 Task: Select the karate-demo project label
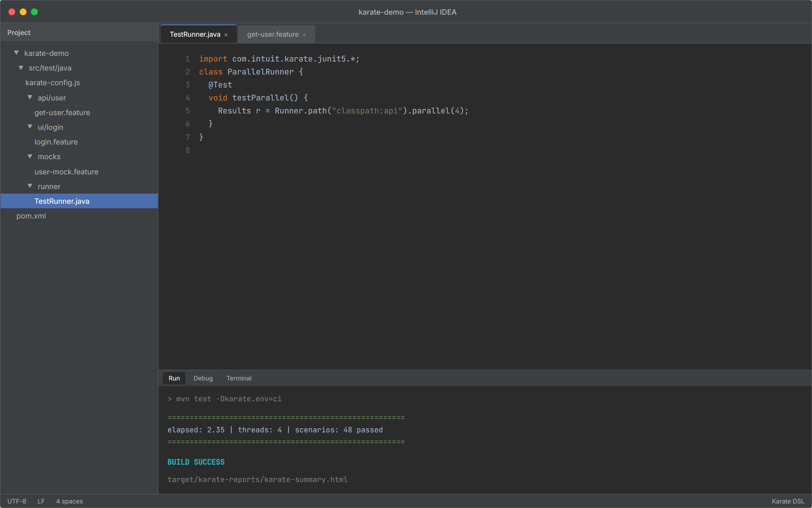coord(46,53)
